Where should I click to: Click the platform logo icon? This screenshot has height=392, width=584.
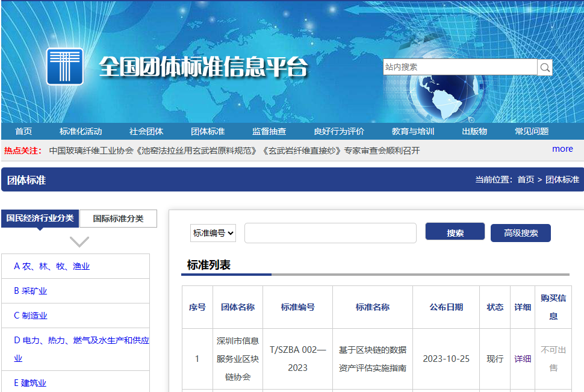64,66
